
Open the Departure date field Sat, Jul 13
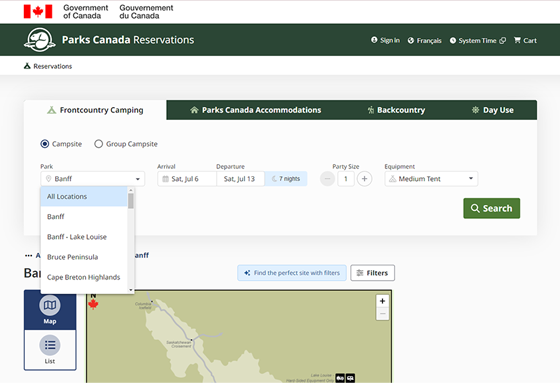coord(240,179)
